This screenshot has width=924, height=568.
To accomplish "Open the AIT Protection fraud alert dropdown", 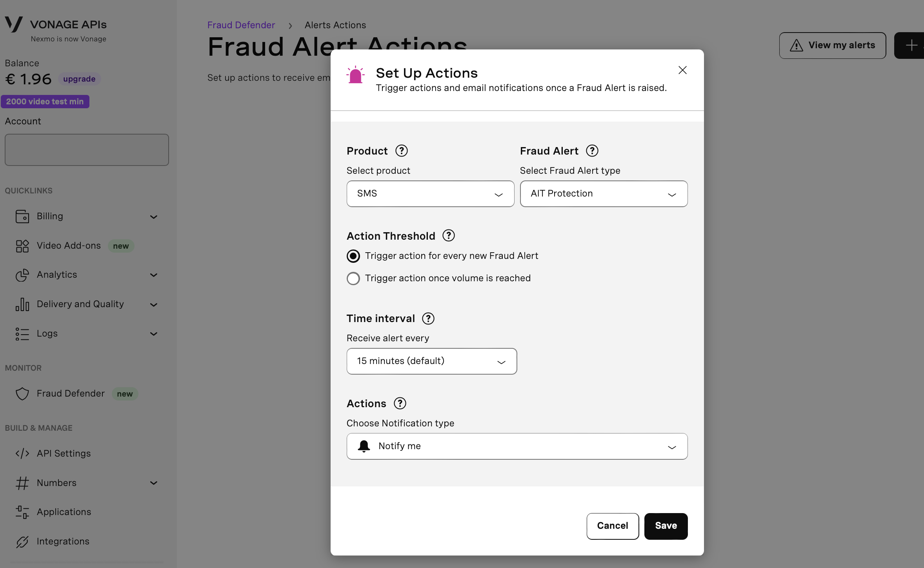I will click(x=603, y=193).
